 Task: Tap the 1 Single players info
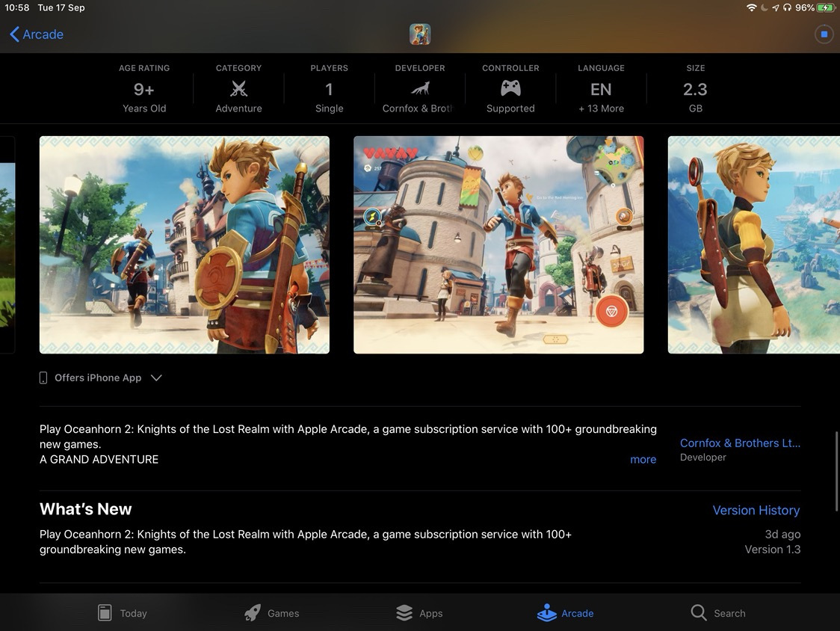(x=329, y=88)
